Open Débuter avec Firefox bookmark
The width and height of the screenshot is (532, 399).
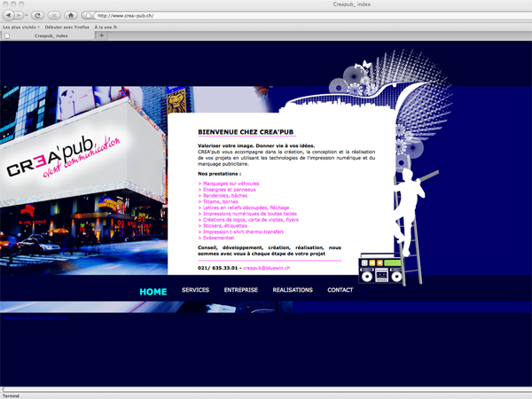[x=66, y=27]
